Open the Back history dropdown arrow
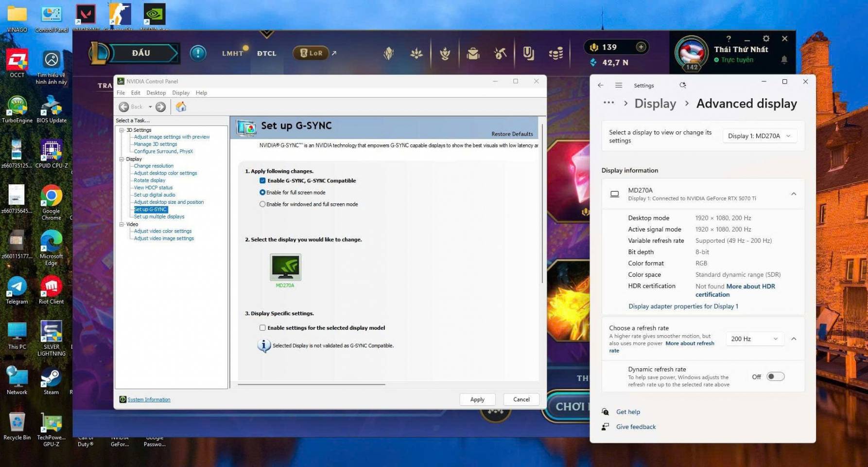 pos(150,107)
